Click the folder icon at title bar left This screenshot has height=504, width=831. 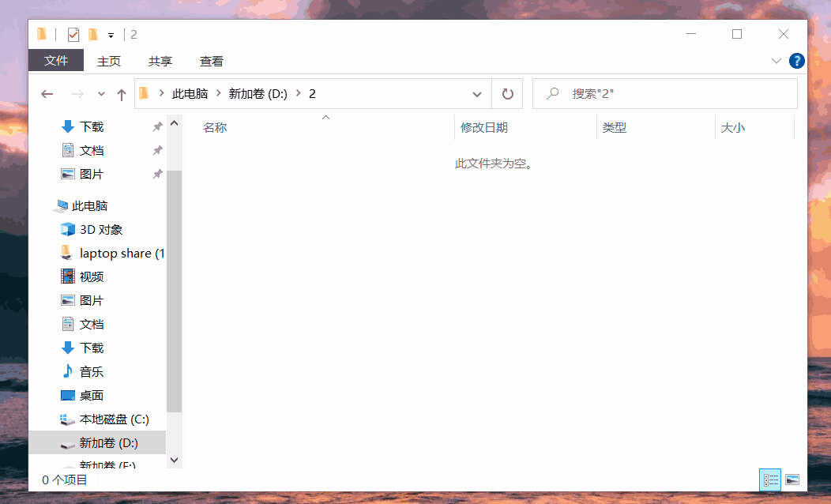pos(42,35)
